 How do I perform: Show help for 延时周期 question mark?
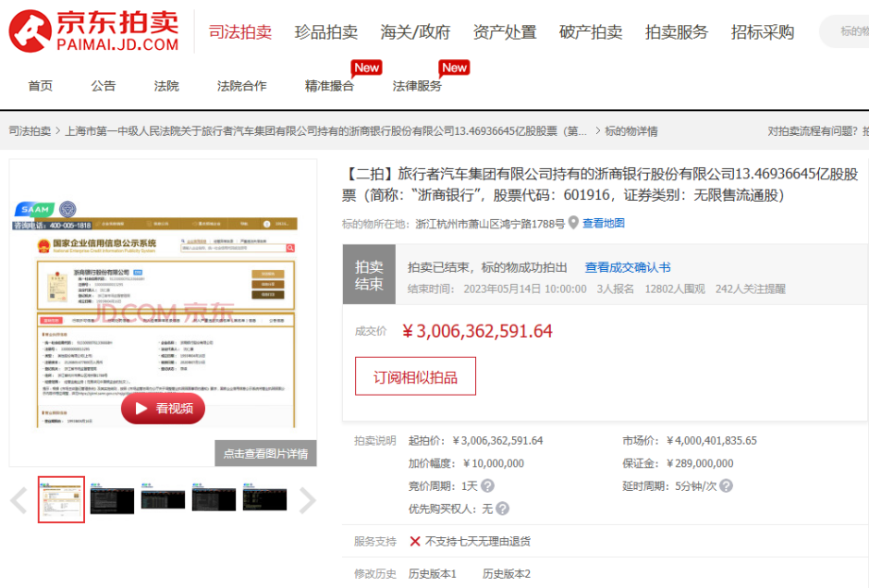(x=726, y=486)
